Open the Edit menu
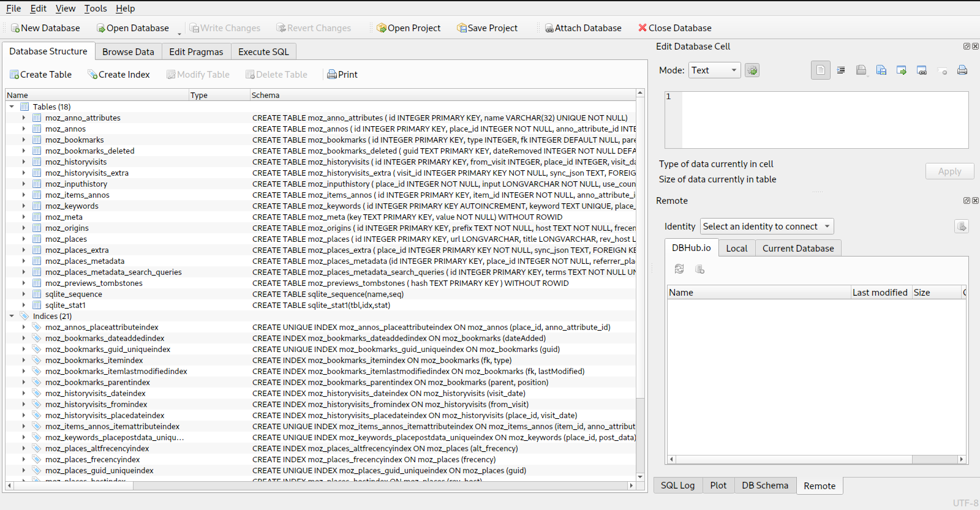 (39, 9)
